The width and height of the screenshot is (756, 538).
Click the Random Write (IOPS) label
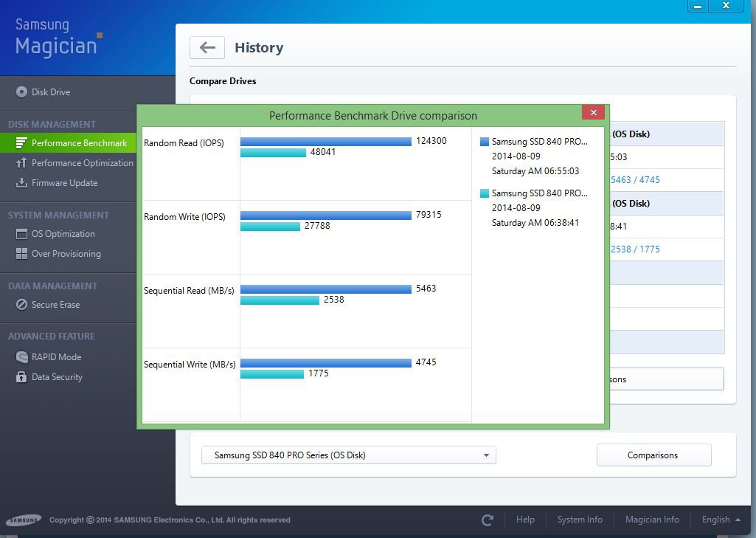click(184, 217)
